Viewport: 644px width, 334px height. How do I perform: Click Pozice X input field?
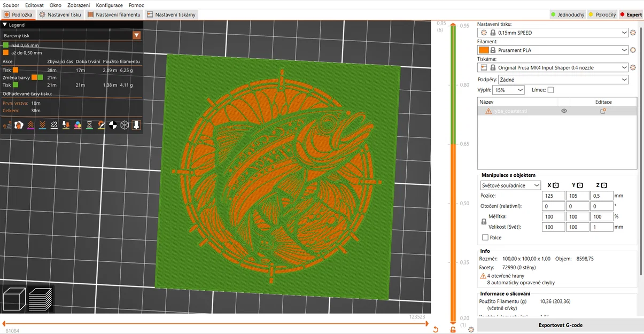(x=553, y=196)
